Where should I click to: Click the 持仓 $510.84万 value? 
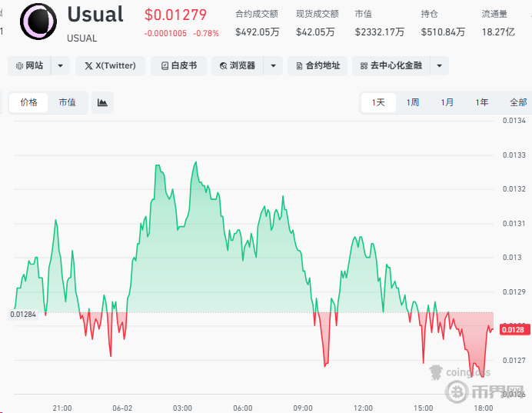tap(443, 32)
